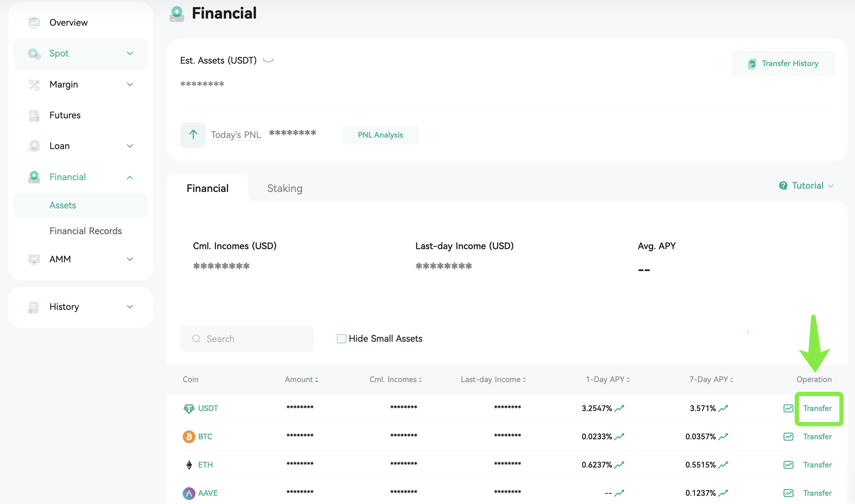Click the Today's PNL up-arrow icon
The width and height of the screenshot is (855, 504).
point(193,135)
